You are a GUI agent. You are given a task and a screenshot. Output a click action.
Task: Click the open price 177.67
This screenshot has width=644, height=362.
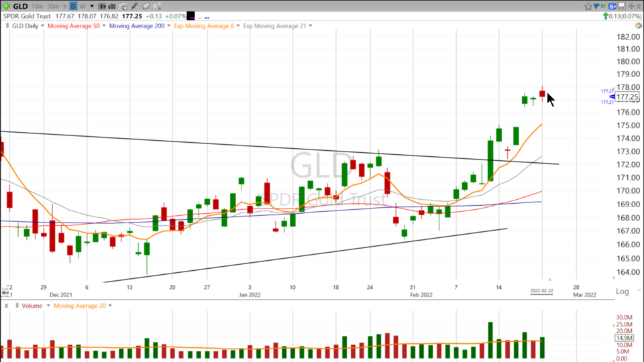click(64, 16)
